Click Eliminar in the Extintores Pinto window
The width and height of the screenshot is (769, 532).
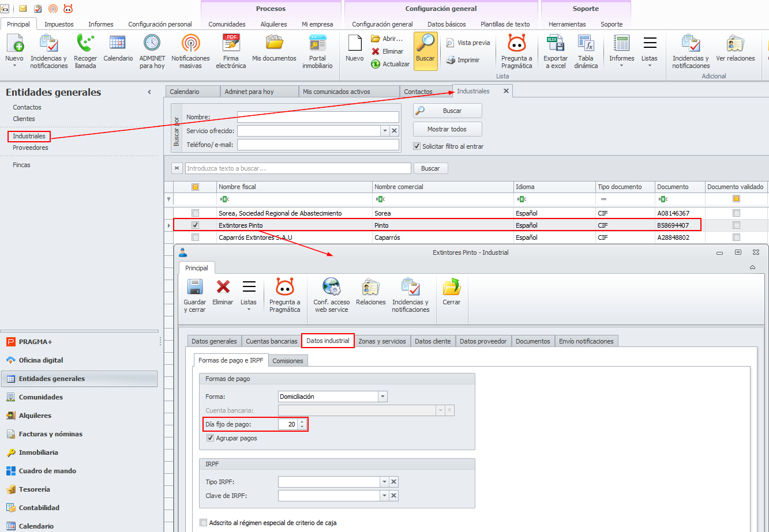[x=223, y=293]
